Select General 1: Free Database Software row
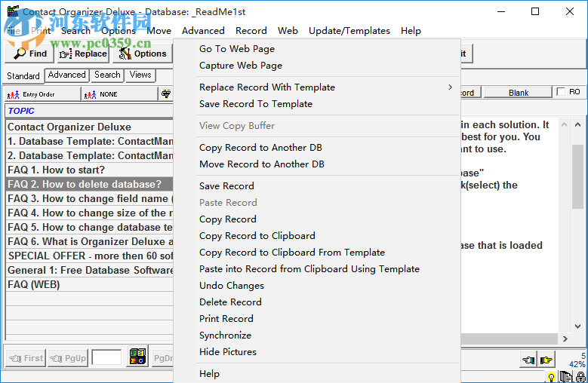The width and height of the screenshot is (588, 383). tap(89, 270)
